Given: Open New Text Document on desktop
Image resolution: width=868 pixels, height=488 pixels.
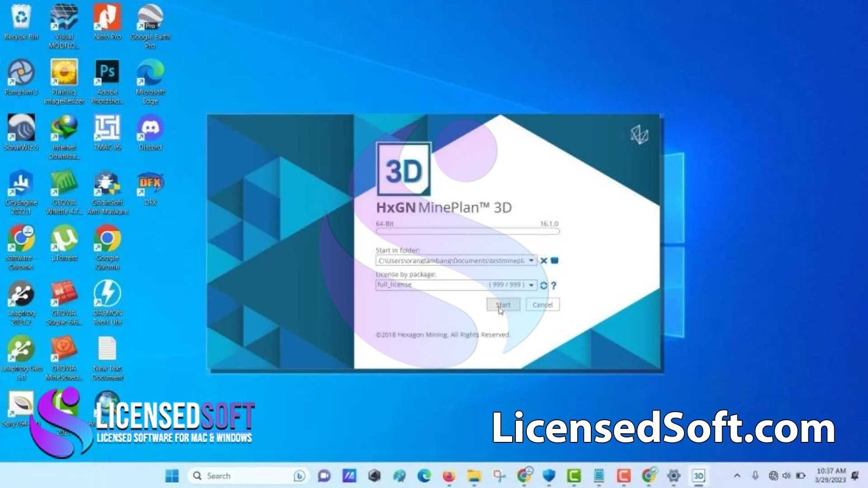Looking at the screenshot, I should [107, 358].
